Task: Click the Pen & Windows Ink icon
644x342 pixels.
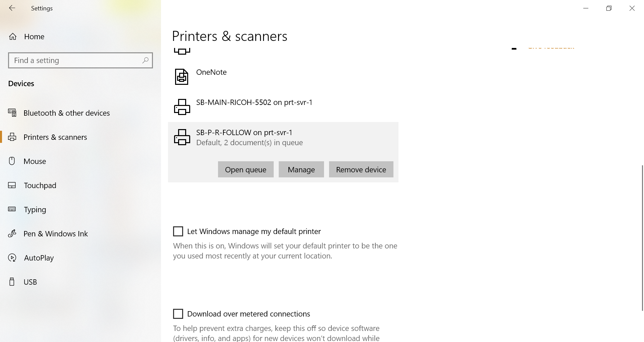Action: pyautogui.click(x=12, y=234)
